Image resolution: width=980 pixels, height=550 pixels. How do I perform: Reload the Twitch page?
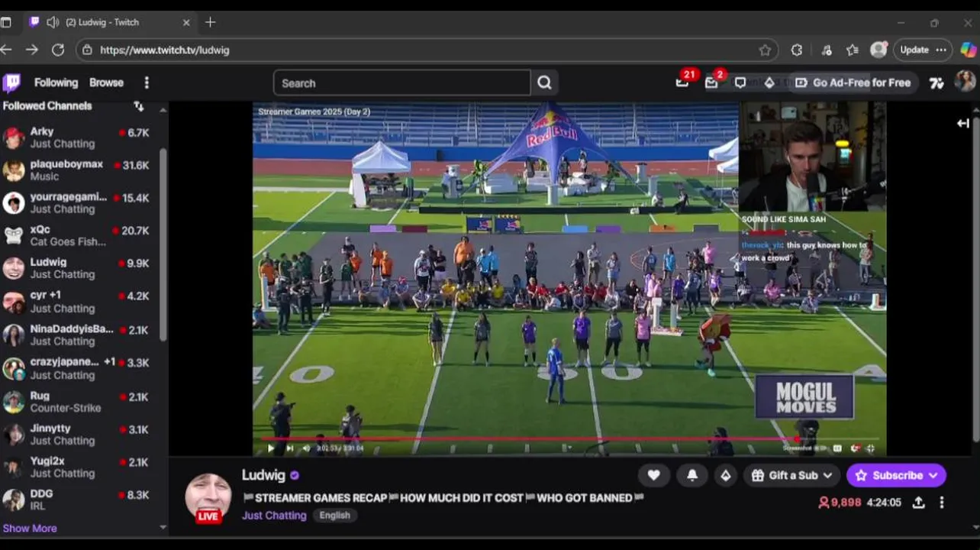58,50
